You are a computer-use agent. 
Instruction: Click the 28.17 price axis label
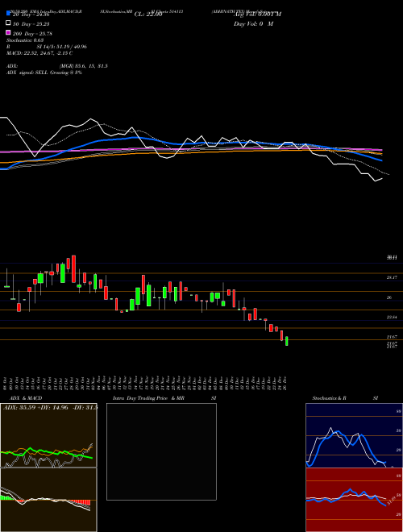tap(392, 277)
